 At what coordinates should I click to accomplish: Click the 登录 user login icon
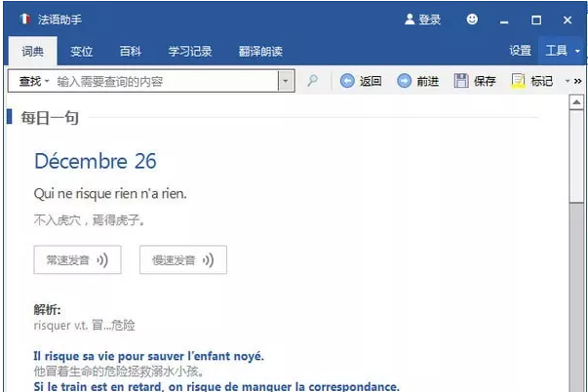pyautogui.click(x=423, y=20)
